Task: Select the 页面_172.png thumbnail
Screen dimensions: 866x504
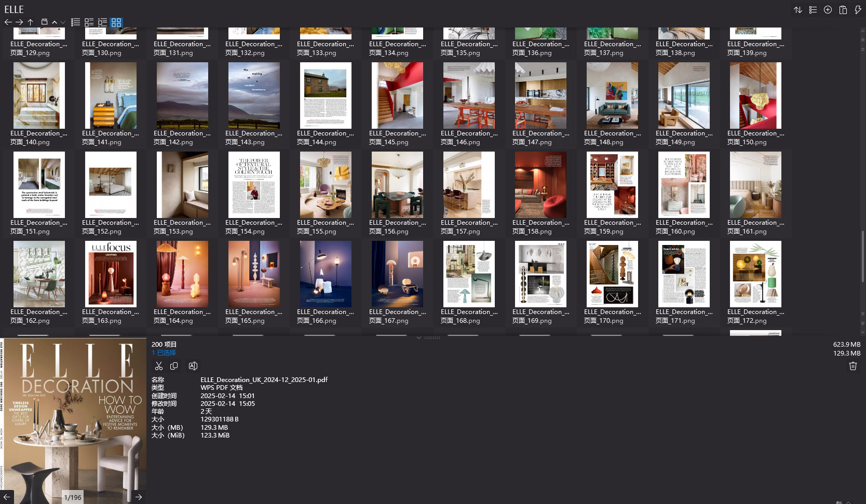Action: 755,274
